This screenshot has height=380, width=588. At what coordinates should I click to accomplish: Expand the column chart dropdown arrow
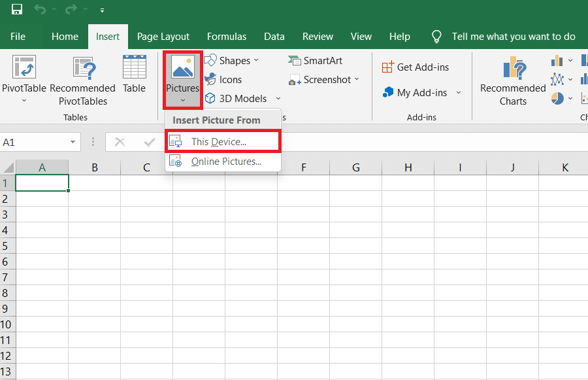pyautogui.click(x=570, y=60)
